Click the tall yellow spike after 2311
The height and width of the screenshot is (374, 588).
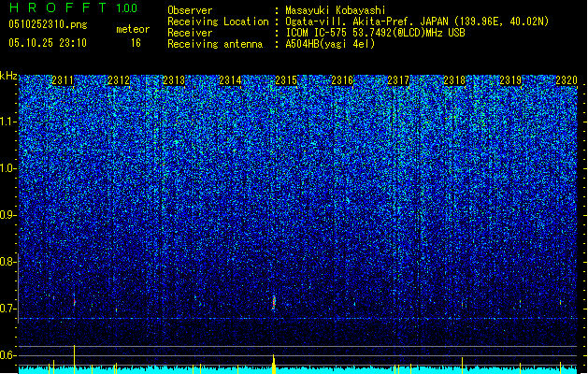pos(74,359)
